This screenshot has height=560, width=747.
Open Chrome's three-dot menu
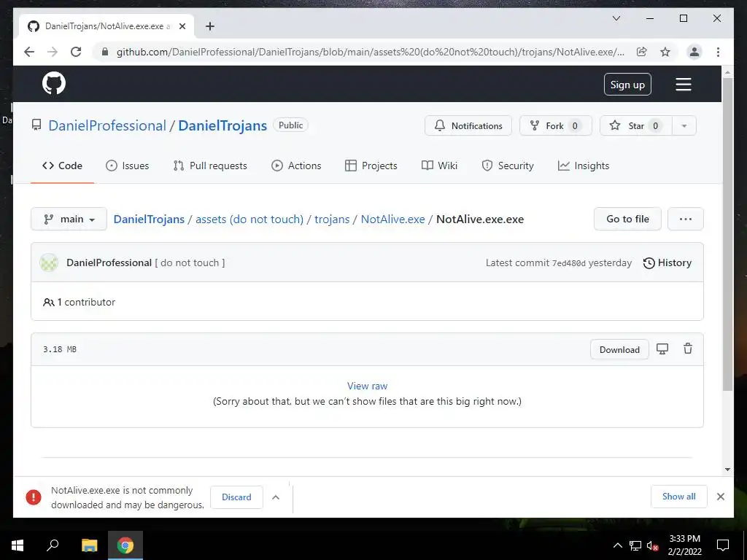718,52
